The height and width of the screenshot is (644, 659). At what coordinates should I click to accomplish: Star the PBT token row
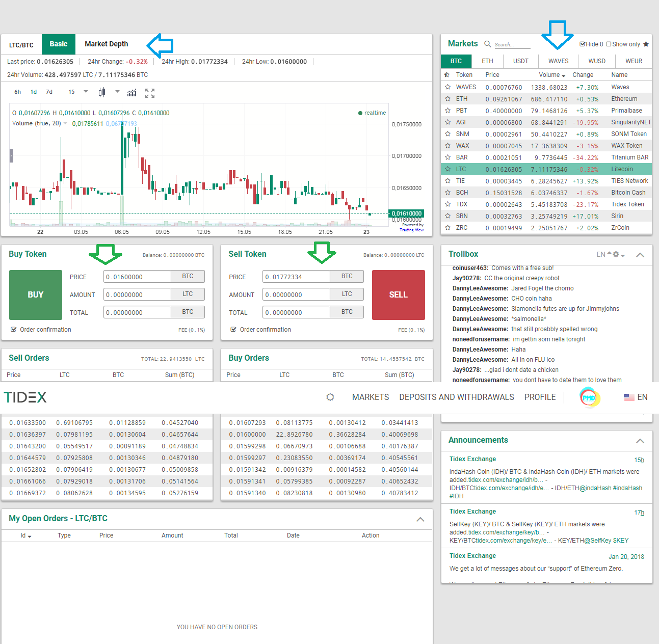click(x=447, y=111)
